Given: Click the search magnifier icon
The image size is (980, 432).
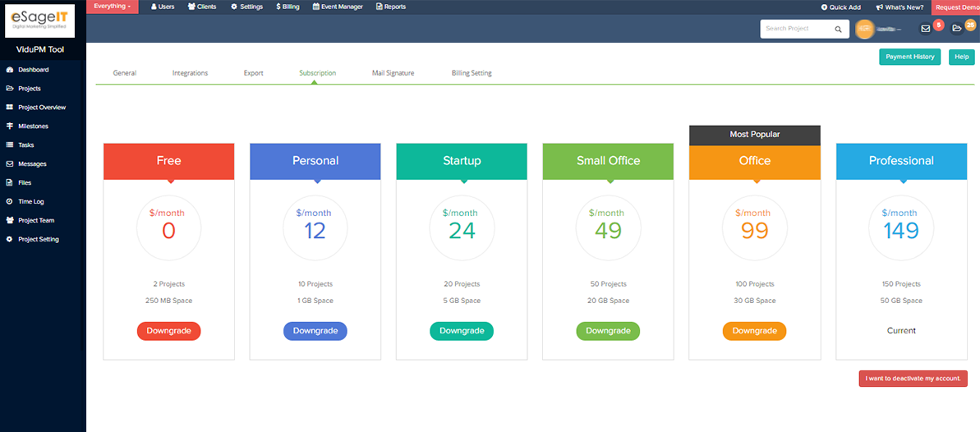Looking at the screenshot, I should 838,29.
